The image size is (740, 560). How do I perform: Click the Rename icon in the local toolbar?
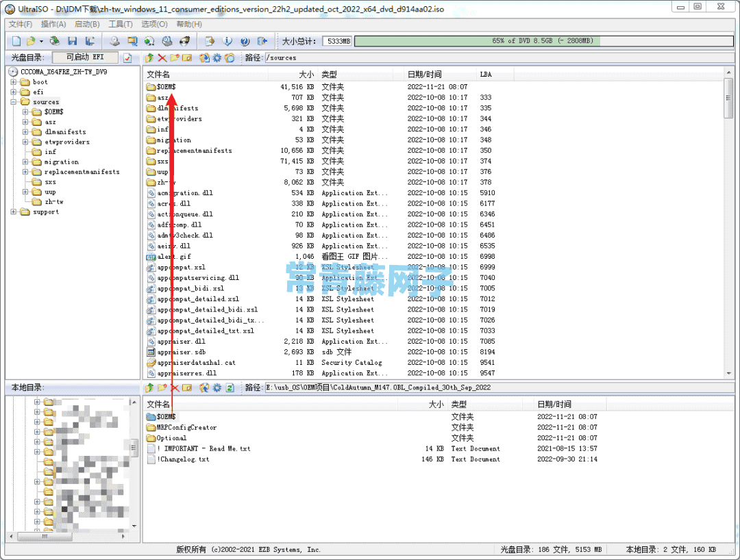pos(187,387)
